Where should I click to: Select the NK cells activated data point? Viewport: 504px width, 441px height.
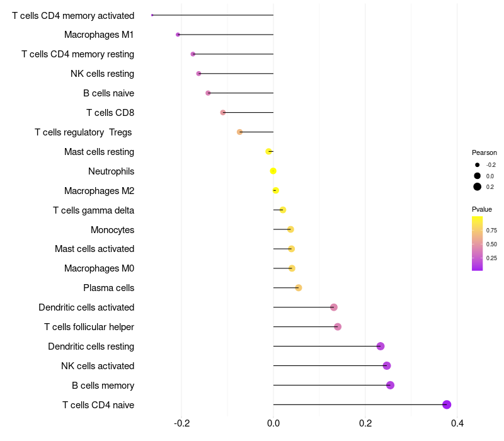387,365
